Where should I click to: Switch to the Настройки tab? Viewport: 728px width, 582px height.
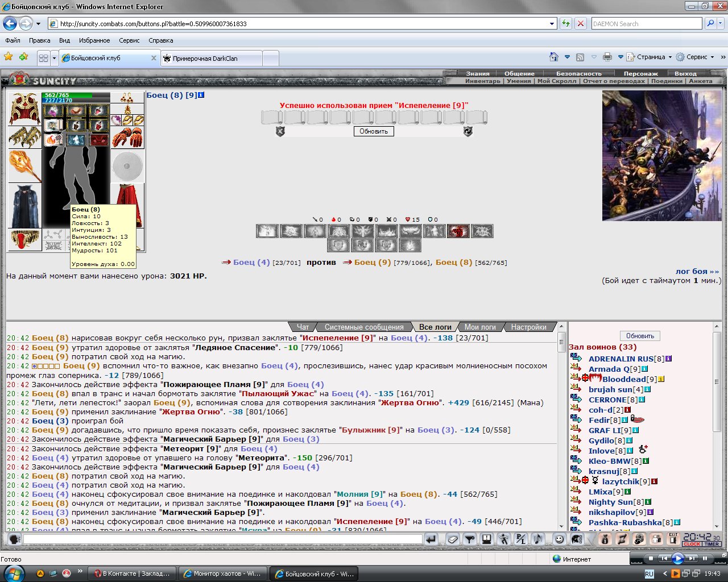(x=528, y=327)
